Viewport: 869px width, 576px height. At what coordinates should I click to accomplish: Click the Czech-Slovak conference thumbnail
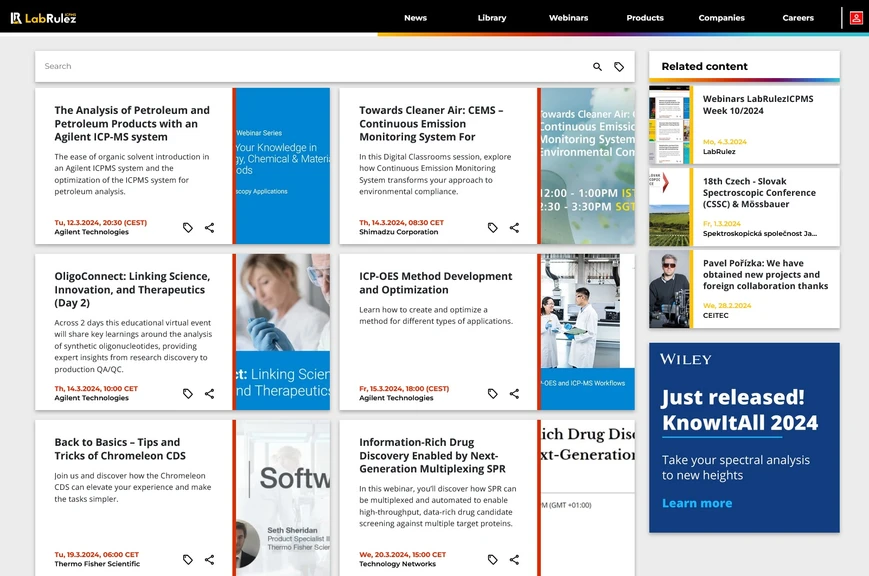point(669,207)
